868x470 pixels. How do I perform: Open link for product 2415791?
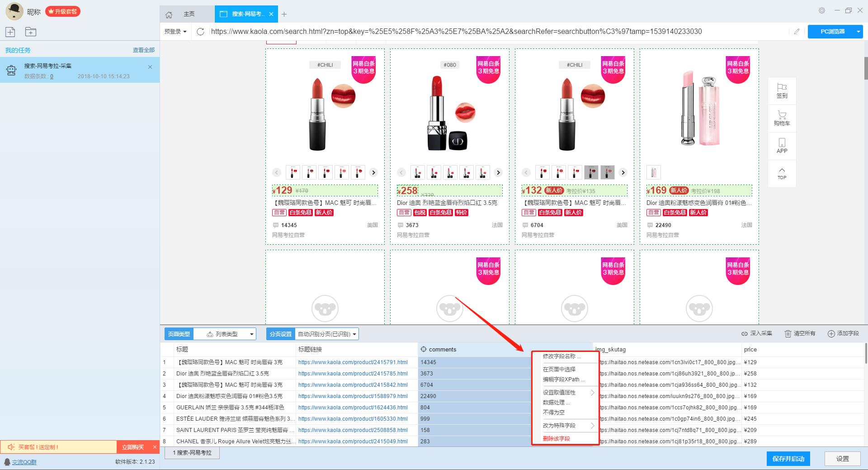tap(353, 362)
